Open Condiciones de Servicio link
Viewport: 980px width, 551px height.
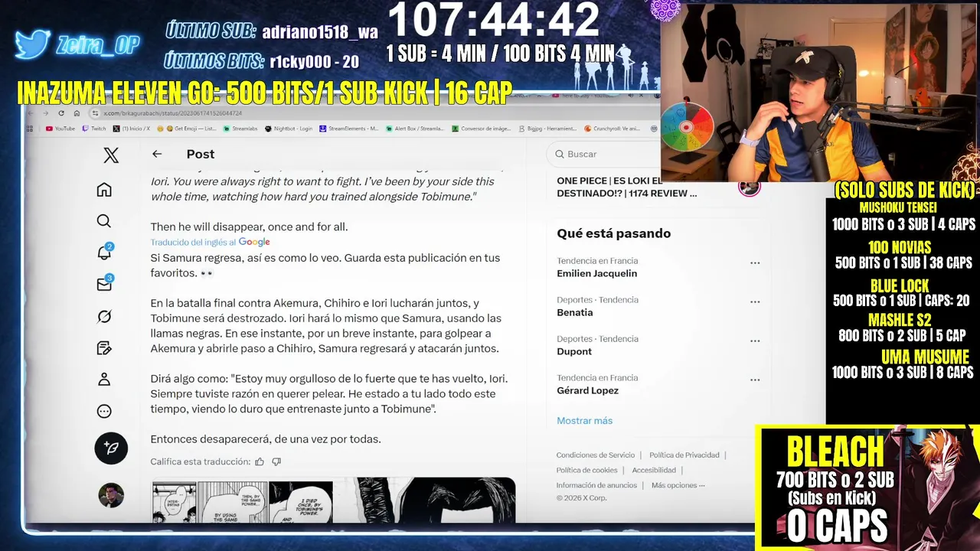click(596, 455)
